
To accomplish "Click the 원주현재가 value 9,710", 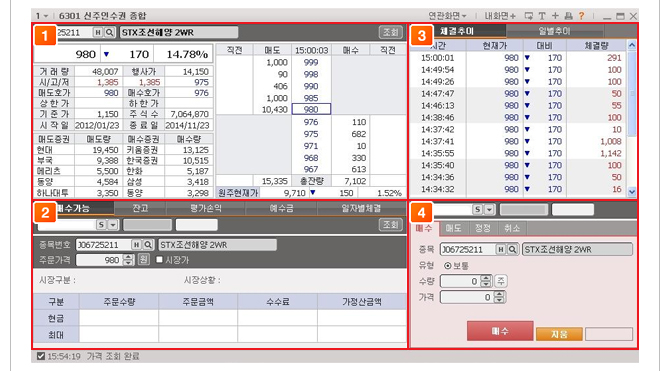I will 294,193.
